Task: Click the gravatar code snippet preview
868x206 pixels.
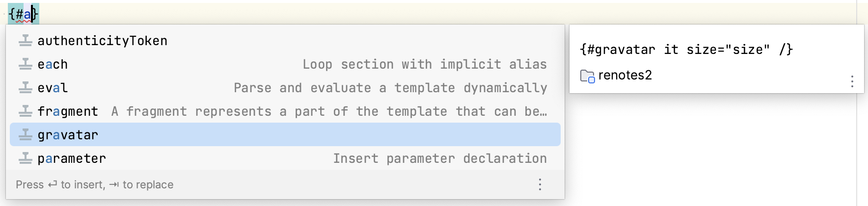Action: click(x=686, y=50)
